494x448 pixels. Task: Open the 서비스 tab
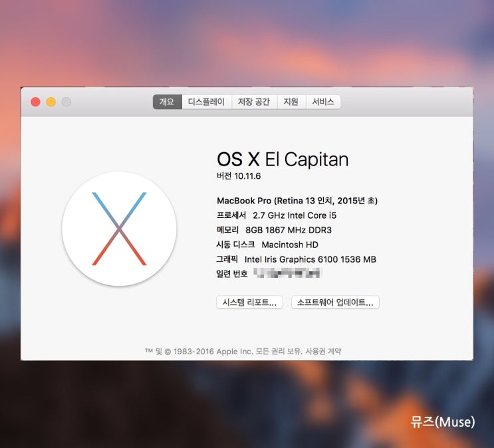323,102
